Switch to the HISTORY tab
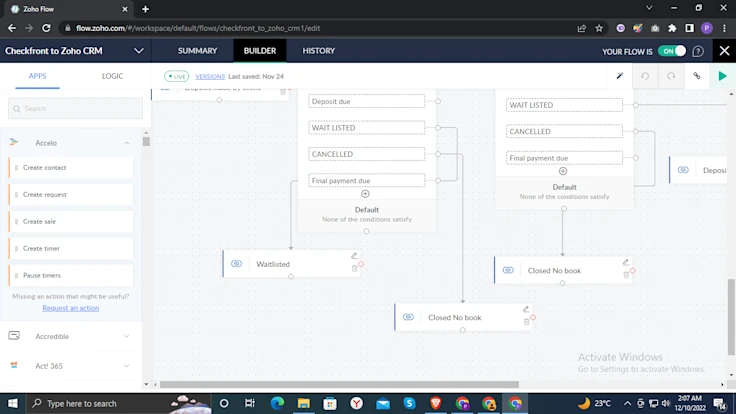This screenshot has width=736, height=414. pos(318,51)
